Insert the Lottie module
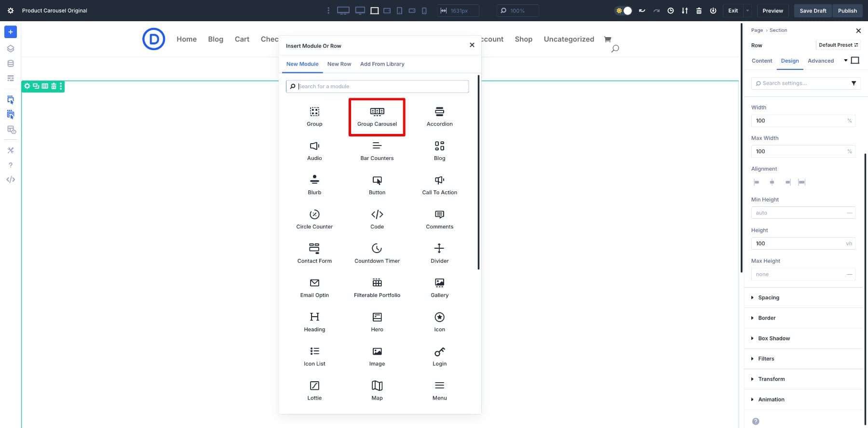The image size is (868, 428). coord(314,391)
